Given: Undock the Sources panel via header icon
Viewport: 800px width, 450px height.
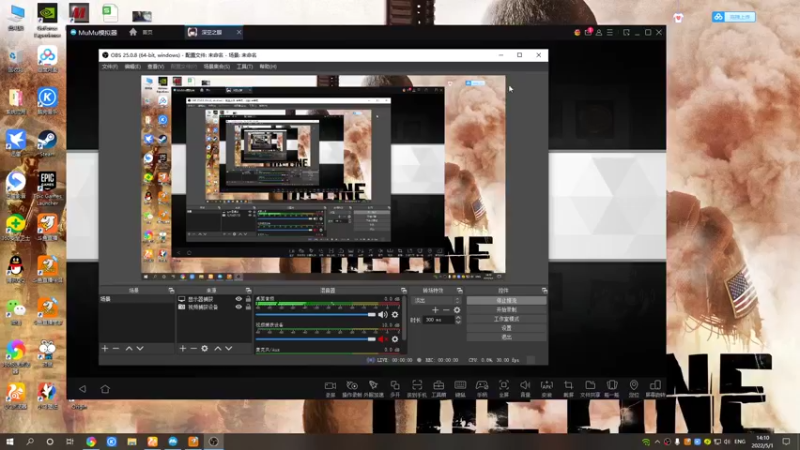Looking at the screenshot, I should (x=248, y=290).
